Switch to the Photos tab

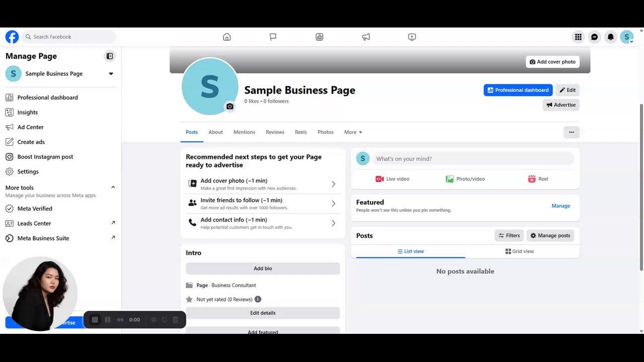pyautogui.click(x=326, y=132)
